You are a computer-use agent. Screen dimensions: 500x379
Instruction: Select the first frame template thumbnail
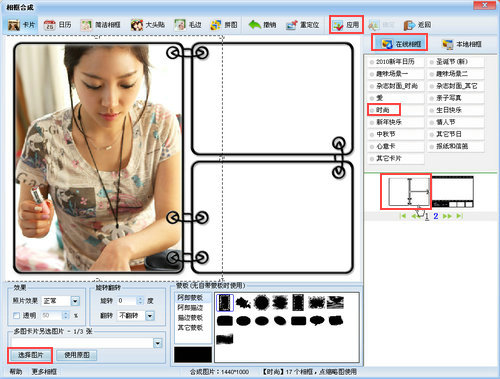[409, 192]
